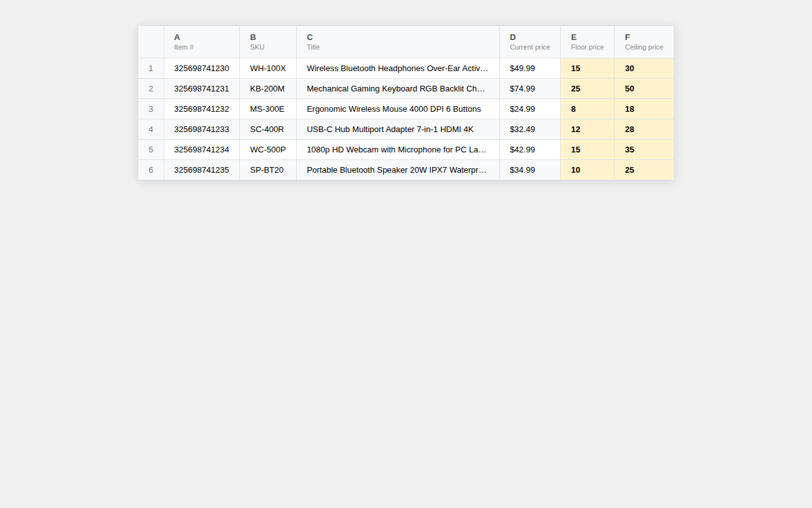Click the SKU cell containing SP-BT20
Screen dimensions: 812x508
pyautogui.click(x=267, y=170)
